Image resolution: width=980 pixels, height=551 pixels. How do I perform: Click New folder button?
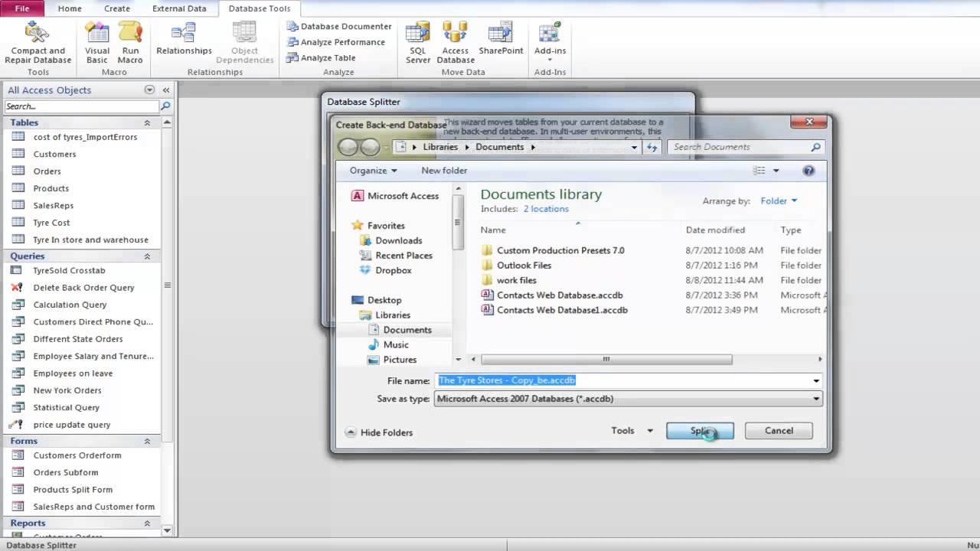pyautogui.click(x=444, y=171)
